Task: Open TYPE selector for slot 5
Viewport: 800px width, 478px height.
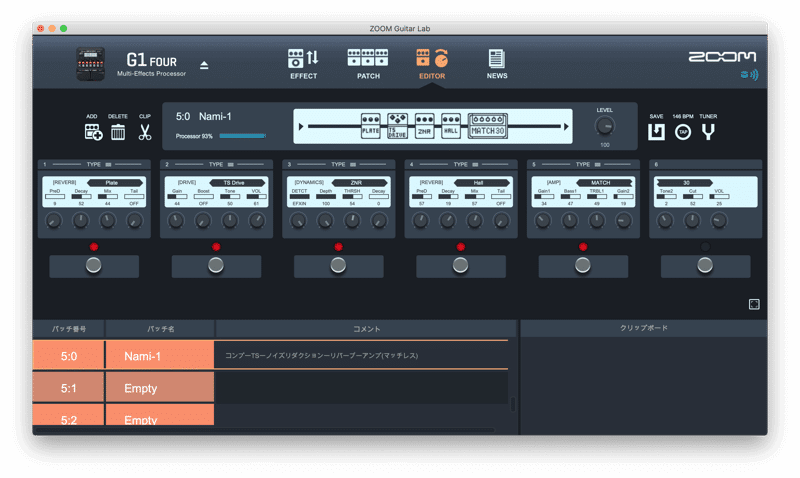Action: point(588,164)
